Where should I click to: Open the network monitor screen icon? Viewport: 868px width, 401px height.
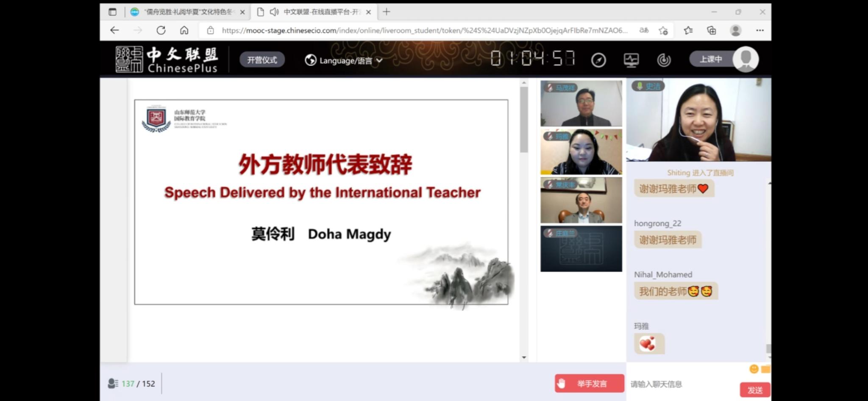point(631,60)
